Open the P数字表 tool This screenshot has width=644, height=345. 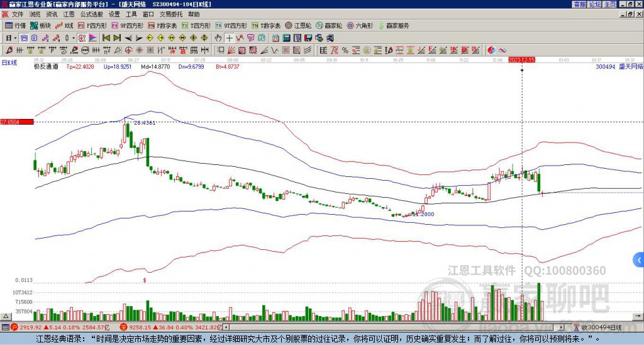162,25
